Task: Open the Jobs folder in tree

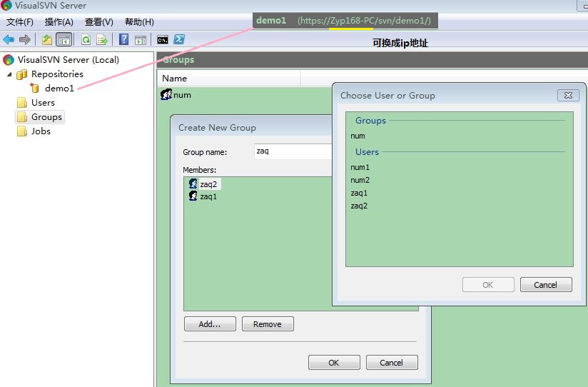Action: point(41,131)
